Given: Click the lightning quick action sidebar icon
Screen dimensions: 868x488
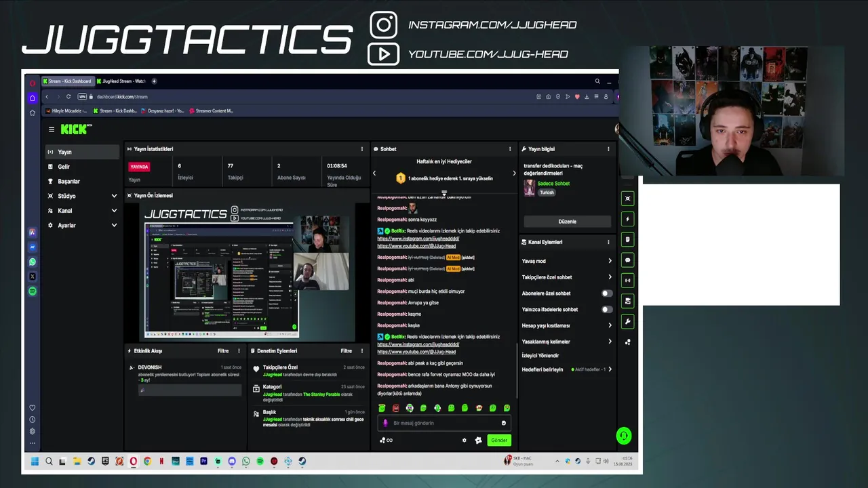Looking at the screenshot, I should 628,219.
